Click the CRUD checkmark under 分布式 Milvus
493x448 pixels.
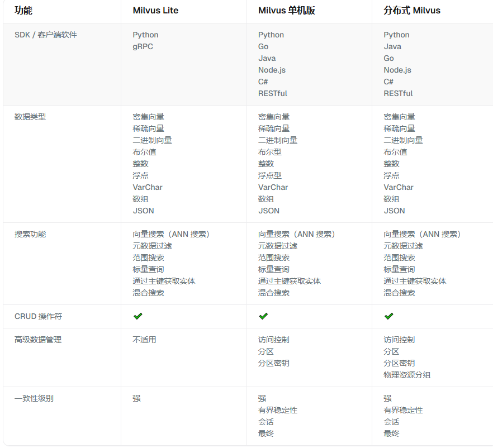[388, 316]
